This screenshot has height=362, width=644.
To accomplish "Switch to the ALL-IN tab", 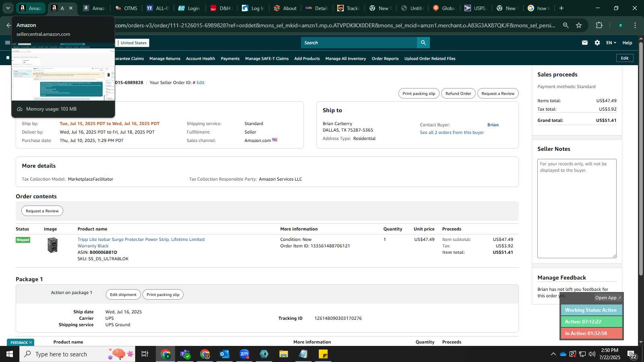I will pos(158,8).
